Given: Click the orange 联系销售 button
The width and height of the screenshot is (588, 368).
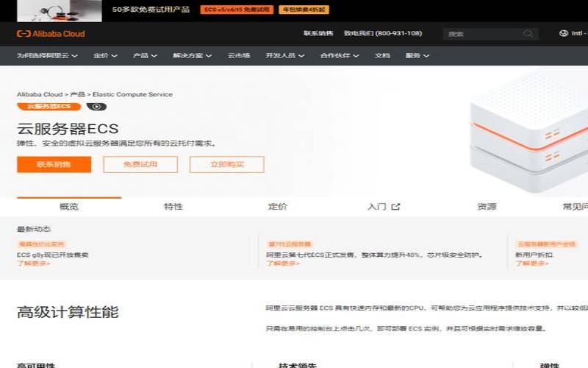Looking at the screenshot, I should point(54,164).
